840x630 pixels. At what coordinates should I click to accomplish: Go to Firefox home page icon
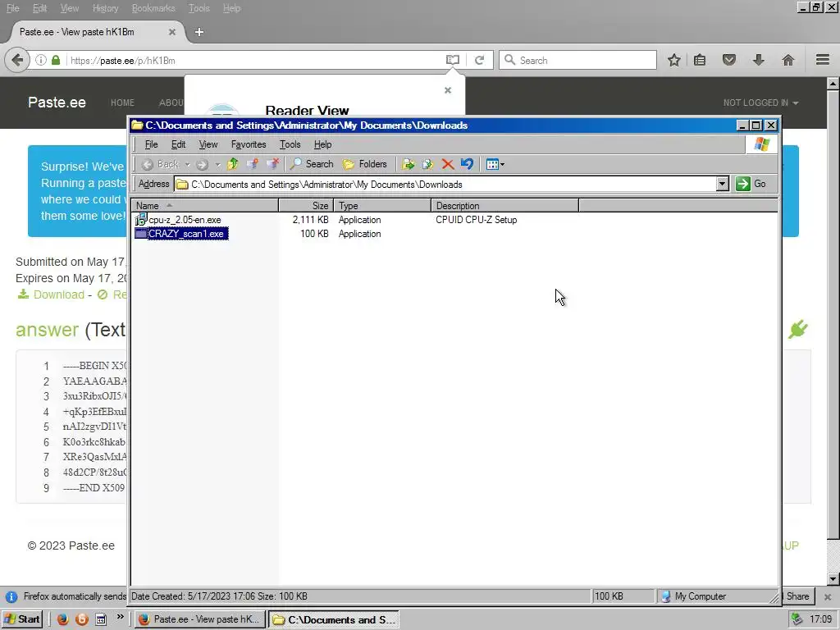(787, 60)
